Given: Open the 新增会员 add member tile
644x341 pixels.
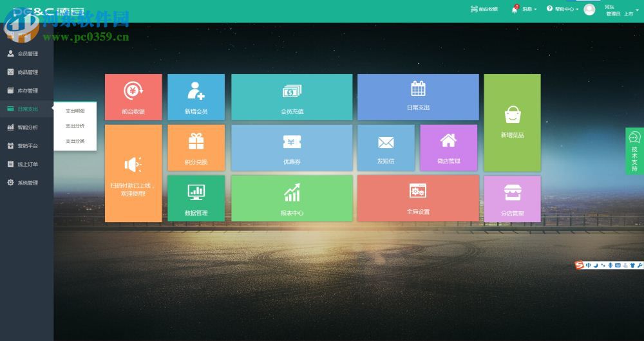Looking at the screenshot, I should pos(196,97).
